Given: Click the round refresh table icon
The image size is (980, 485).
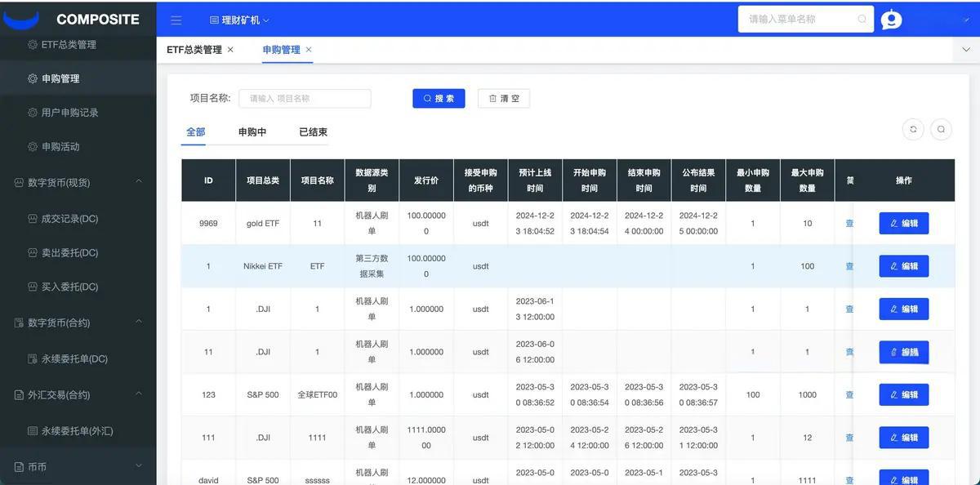Looking at the screenshot, I should 913,129.
